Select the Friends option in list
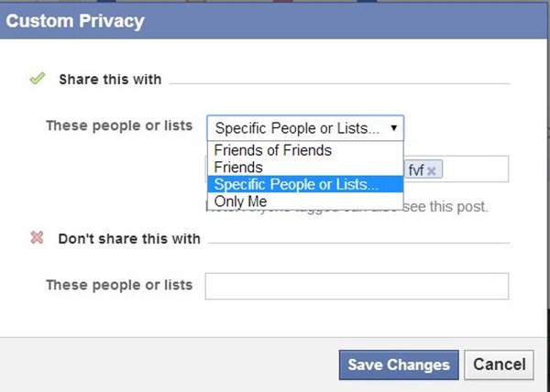The width and height of the screenshot is (550, 392). click(x=238, y=168)
